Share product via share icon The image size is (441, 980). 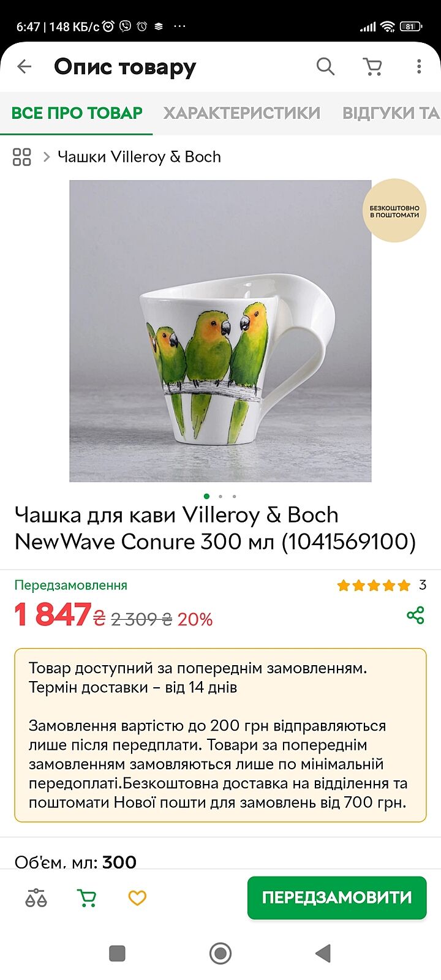[416, 615]
